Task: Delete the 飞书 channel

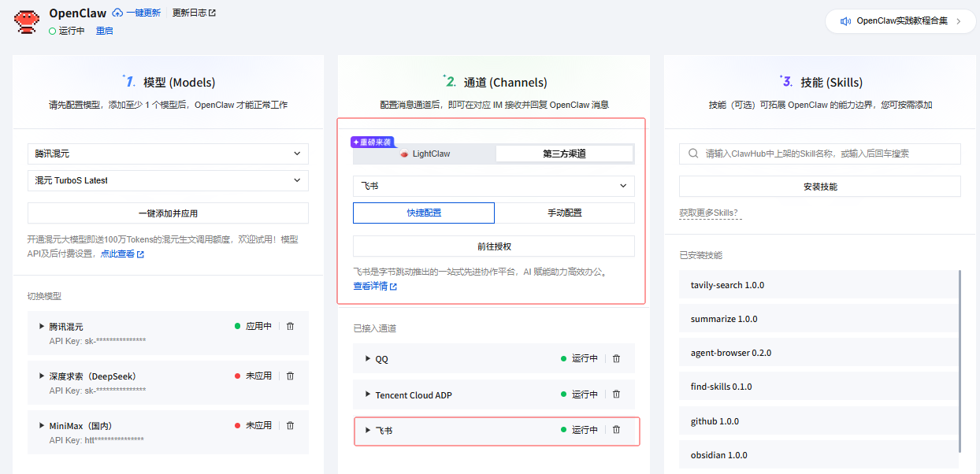Action: [x=616, y=430]
